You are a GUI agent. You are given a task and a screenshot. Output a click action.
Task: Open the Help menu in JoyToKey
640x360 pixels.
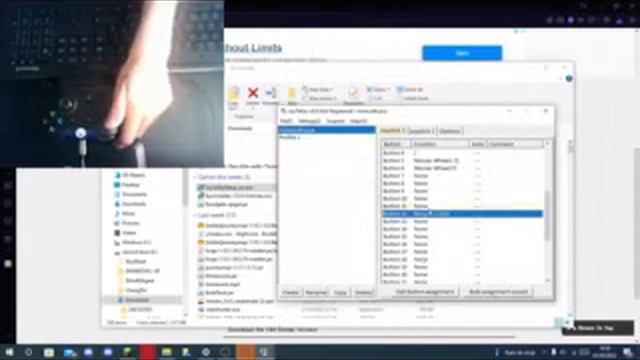tap(358, 121)
